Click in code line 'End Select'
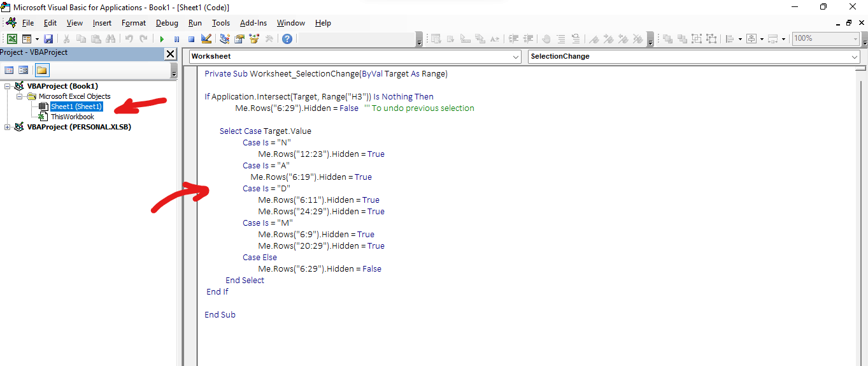 245,281
